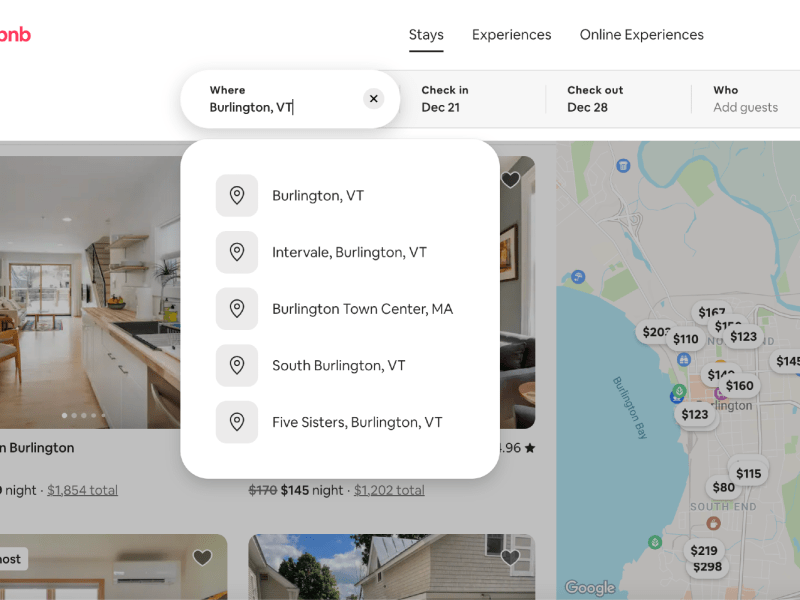
Task: Switch to the Experiences tab
Action: pos(511,35)
